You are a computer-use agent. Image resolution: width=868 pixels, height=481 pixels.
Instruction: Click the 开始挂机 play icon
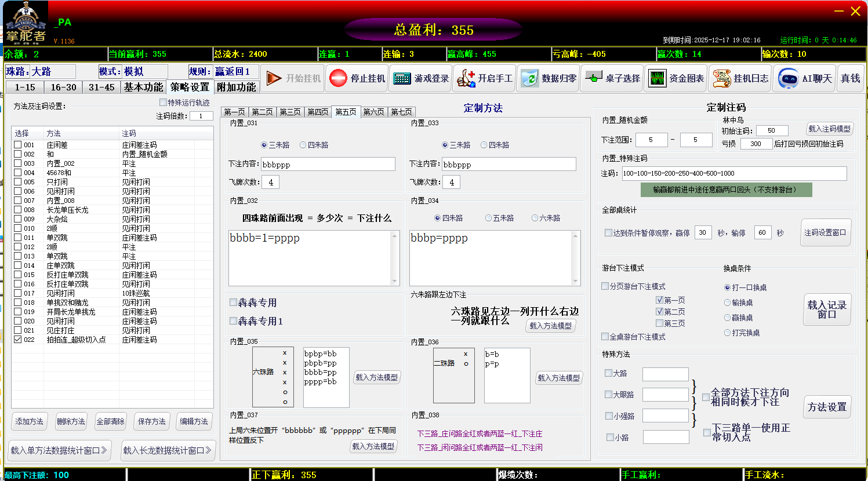pos(274,78)
